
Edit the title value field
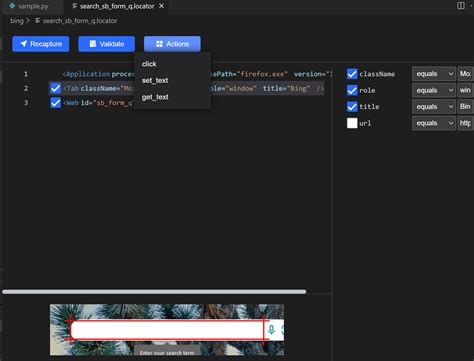point(465,107)
